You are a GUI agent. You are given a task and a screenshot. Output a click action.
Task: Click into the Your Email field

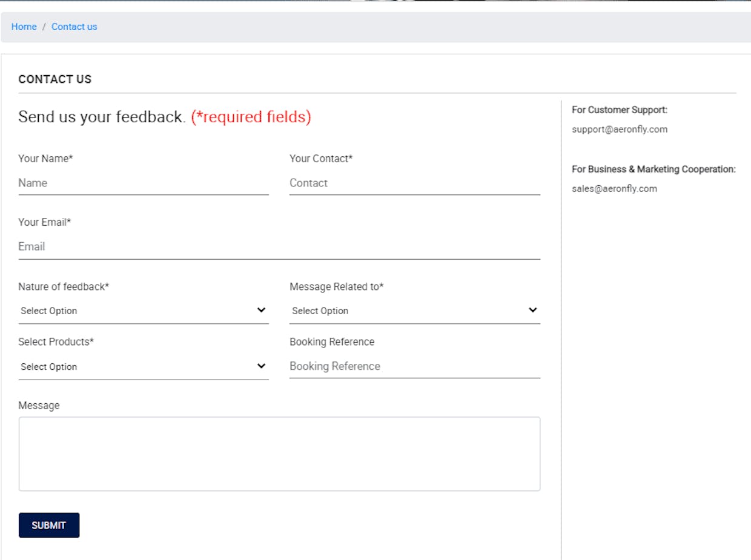click(x=279, y=247)
